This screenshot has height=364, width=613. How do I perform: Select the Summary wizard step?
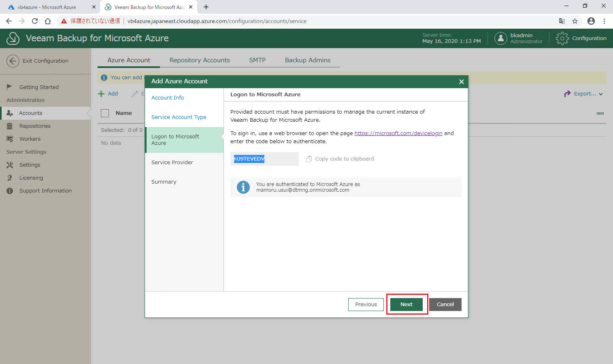(x=164, y=182)
